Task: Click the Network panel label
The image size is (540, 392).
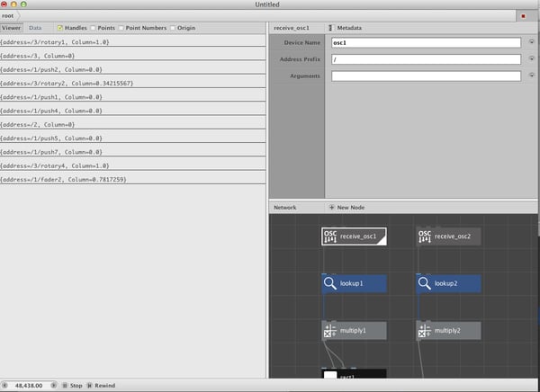Action: [x=284, y=207]
